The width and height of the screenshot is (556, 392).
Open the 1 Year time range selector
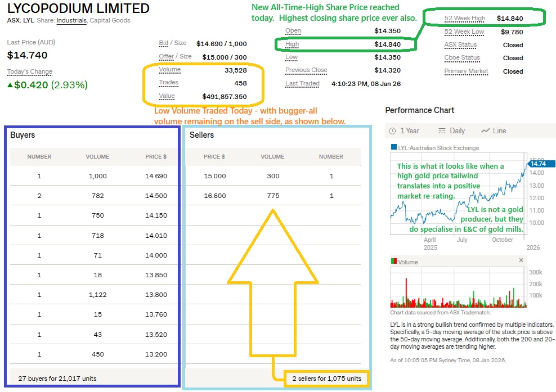click(x=405, y=130)
